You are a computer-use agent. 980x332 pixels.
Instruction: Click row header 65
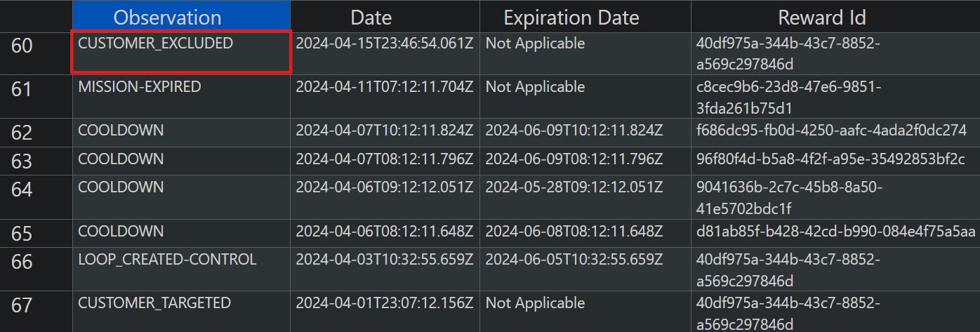tap(22, 233)
